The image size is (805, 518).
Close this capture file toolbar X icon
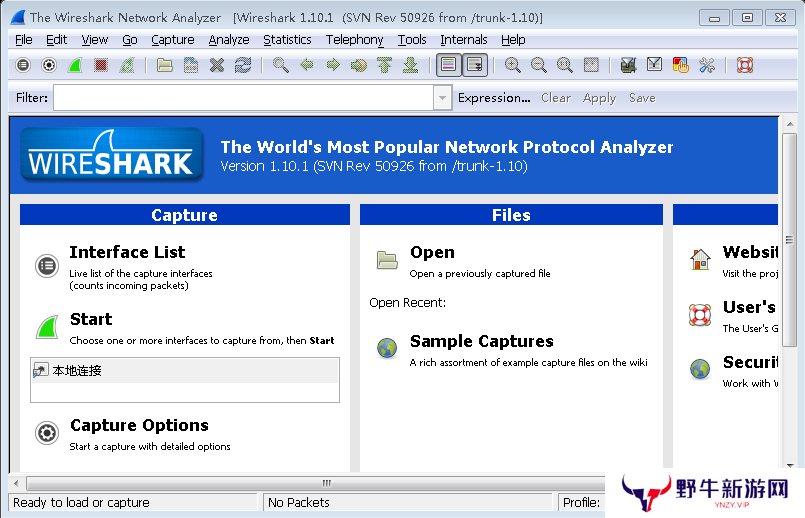point(217,65)
